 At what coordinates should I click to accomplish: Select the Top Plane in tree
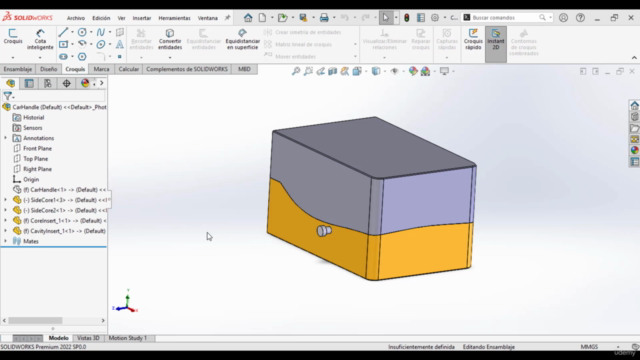(36, 159)
